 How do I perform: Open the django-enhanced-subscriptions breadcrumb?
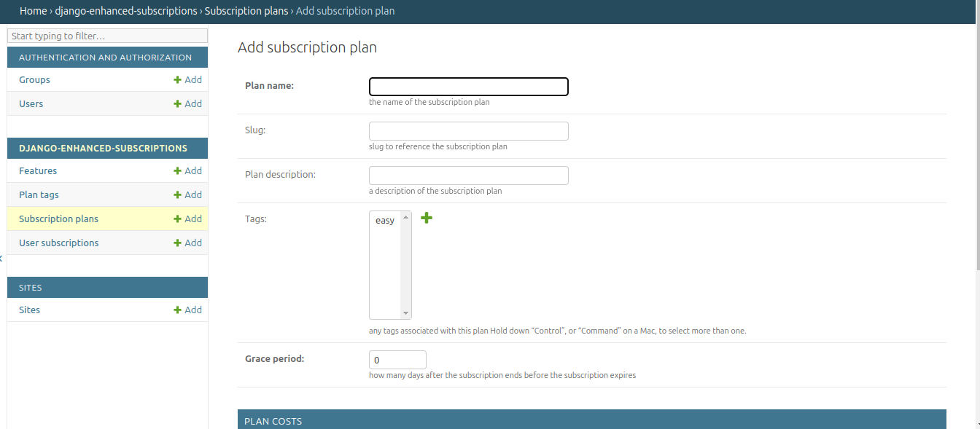[x=126, y=11]
